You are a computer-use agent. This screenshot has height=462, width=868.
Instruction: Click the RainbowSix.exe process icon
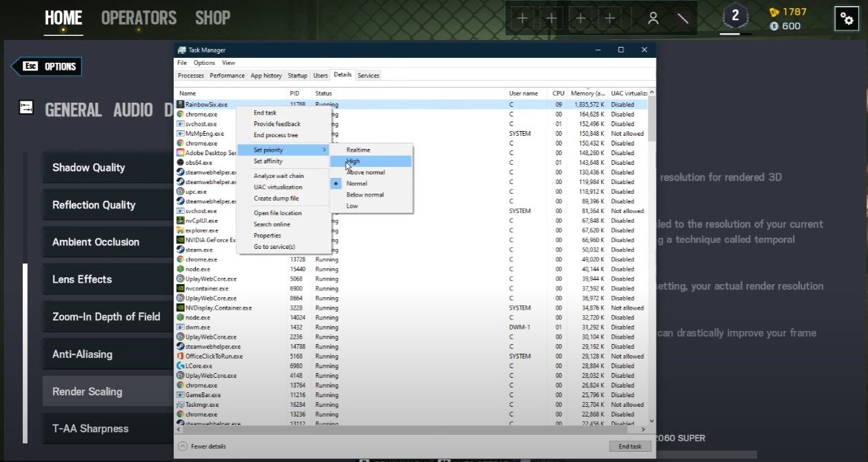181,105
